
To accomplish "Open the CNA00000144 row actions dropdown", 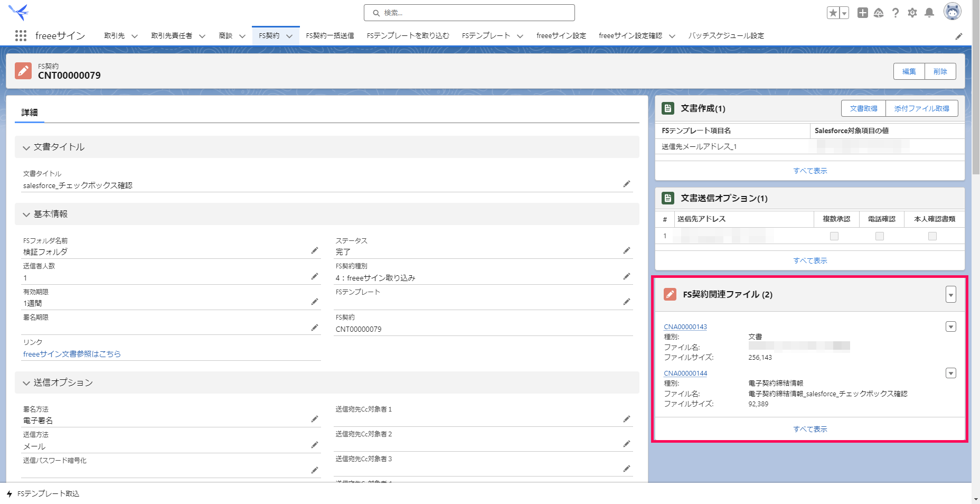I will click(x=951, y=373).
